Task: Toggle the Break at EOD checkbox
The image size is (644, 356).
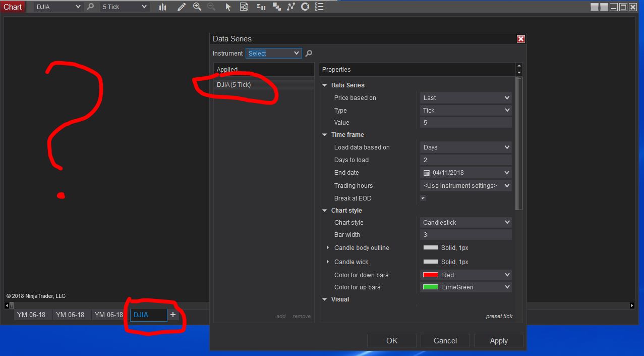Action: 423,198
